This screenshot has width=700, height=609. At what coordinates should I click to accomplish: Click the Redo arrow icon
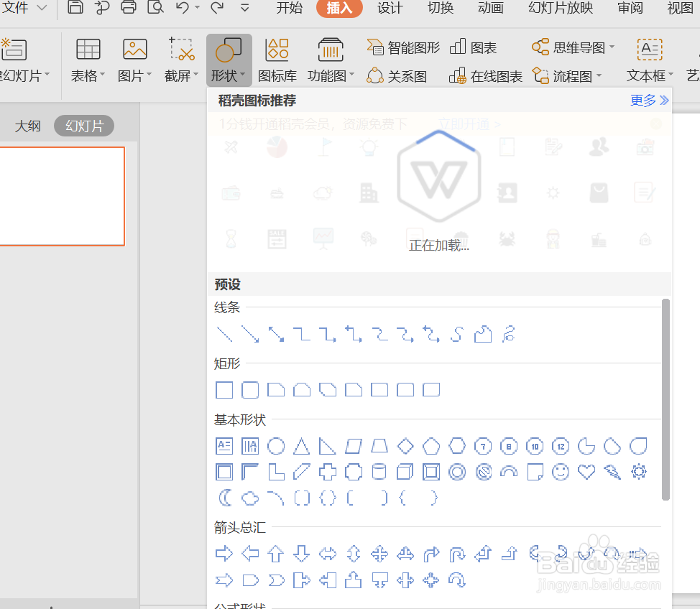click(x=218, y=7)
